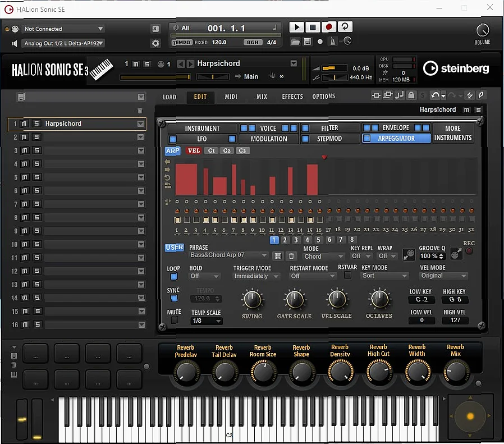504x444 pixels.
Task: Open the Temp Scale dropdown showing 1/8
Action: [x=206, y=321]
